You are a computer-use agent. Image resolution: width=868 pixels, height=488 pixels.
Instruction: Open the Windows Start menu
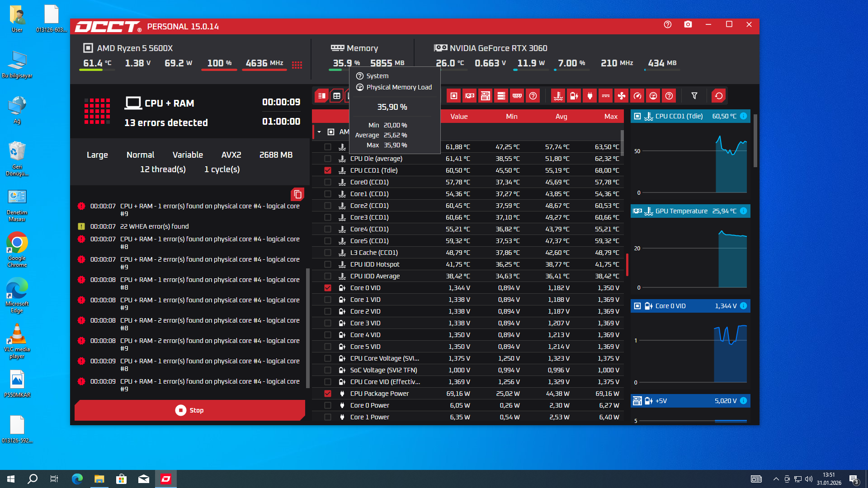coord(11,479)
